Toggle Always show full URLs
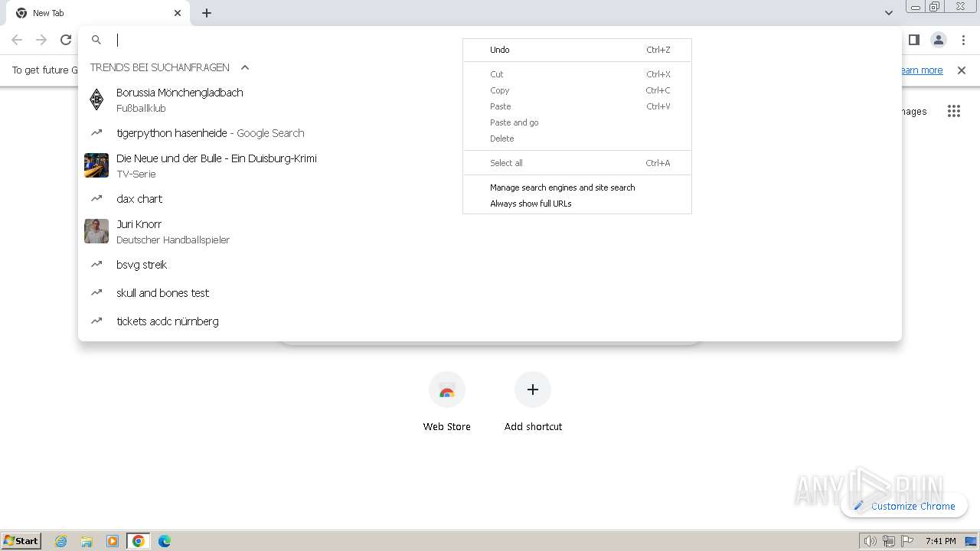Screen dimensions: 980x551 pyautogui.click(x=577, y=204)
